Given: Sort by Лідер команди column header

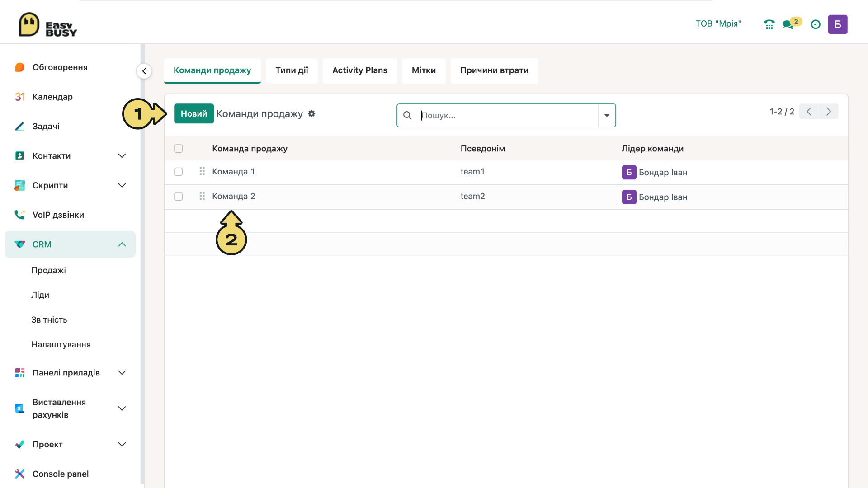Looking at the screenshot, I should (652, 149).
